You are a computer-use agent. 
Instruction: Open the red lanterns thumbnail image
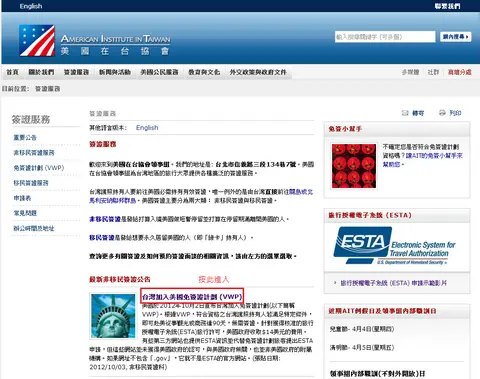pos(354,166)
